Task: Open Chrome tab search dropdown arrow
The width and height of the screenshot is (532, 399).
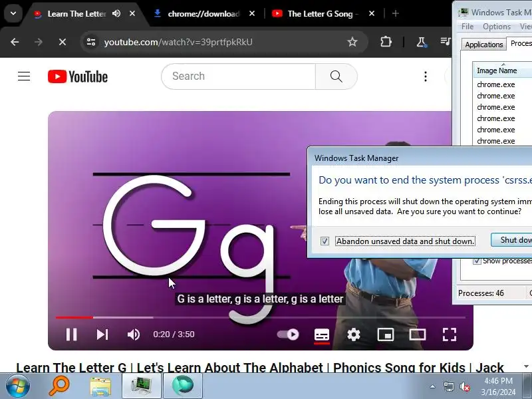Action: tap(13, 13)
